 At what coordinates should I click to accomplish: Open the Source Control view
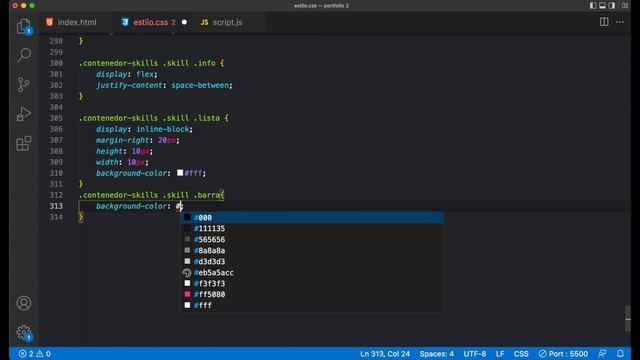[24, 84]
